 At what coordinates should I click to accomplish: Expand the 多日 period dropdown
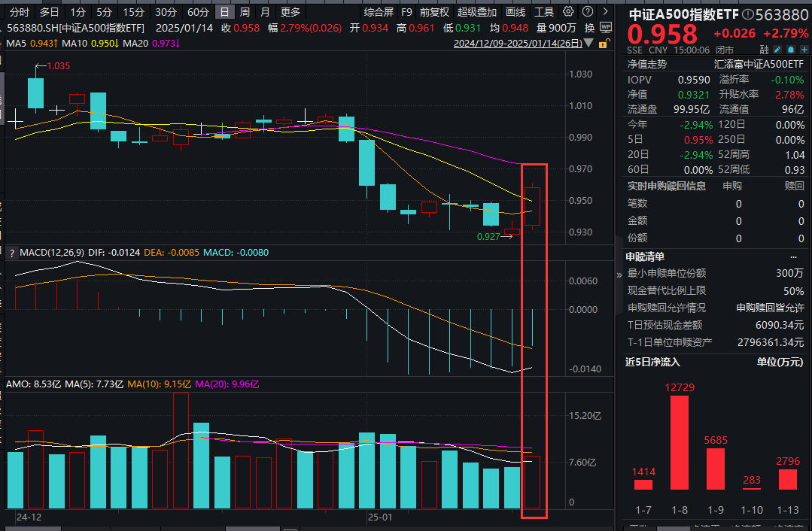click(x=49, y=11)
